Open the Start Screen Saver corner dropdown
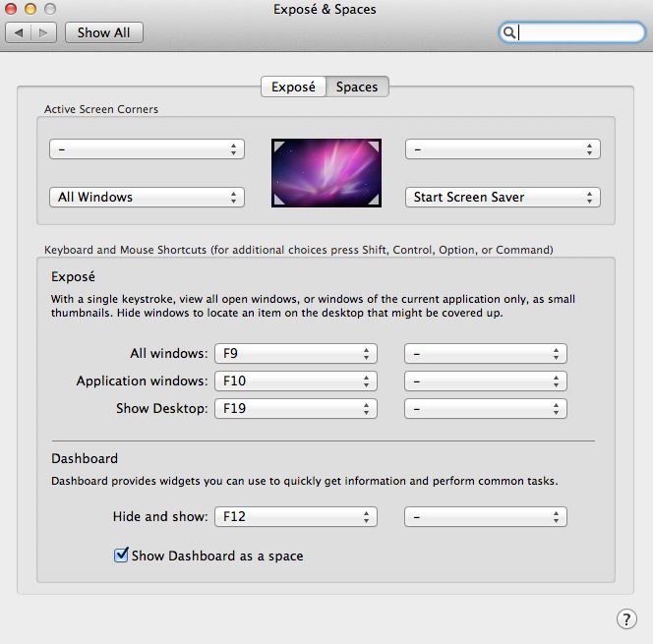 pyautogui.click(x=503, y=197)
